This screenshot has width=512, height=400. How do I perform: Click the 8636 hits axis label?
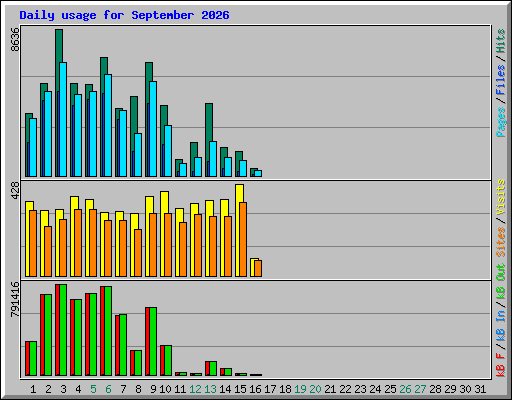click(15, 39)
